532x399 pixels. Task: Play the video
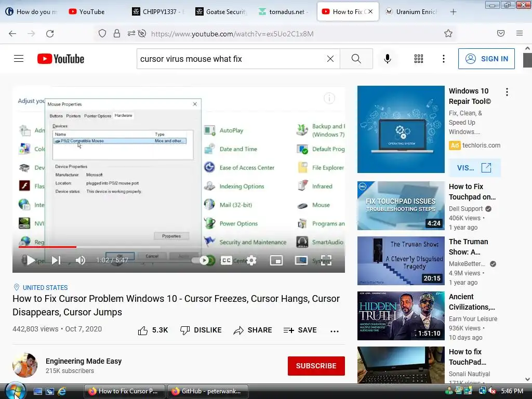[31, 260]
